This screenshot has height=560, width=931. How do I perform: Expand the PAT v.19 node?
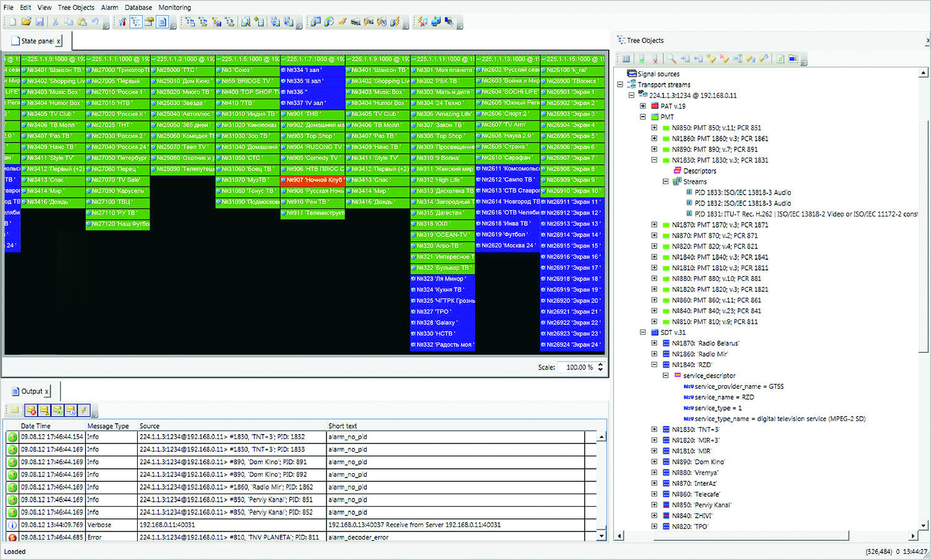coord(643,106)
